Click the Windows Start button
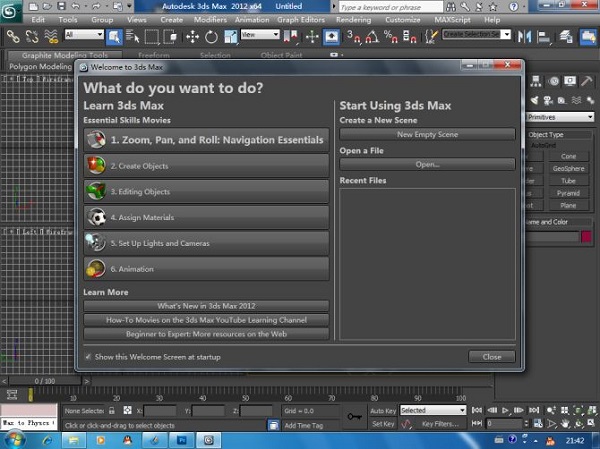Screen dimensions: 600x449 coord(15,440)
